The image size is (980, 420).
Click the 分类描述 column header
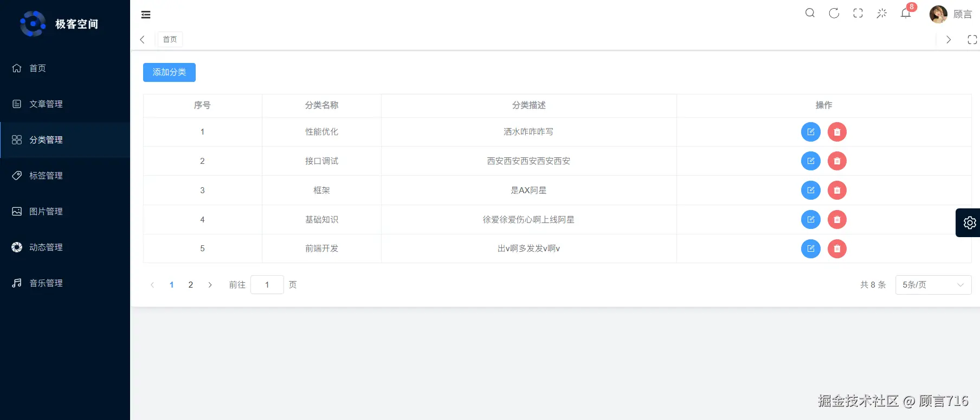[529, 105]
